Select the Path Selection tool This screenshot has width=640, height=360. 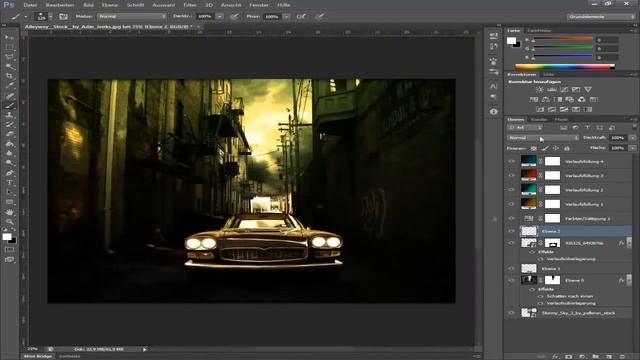click(x=9, y=192)
